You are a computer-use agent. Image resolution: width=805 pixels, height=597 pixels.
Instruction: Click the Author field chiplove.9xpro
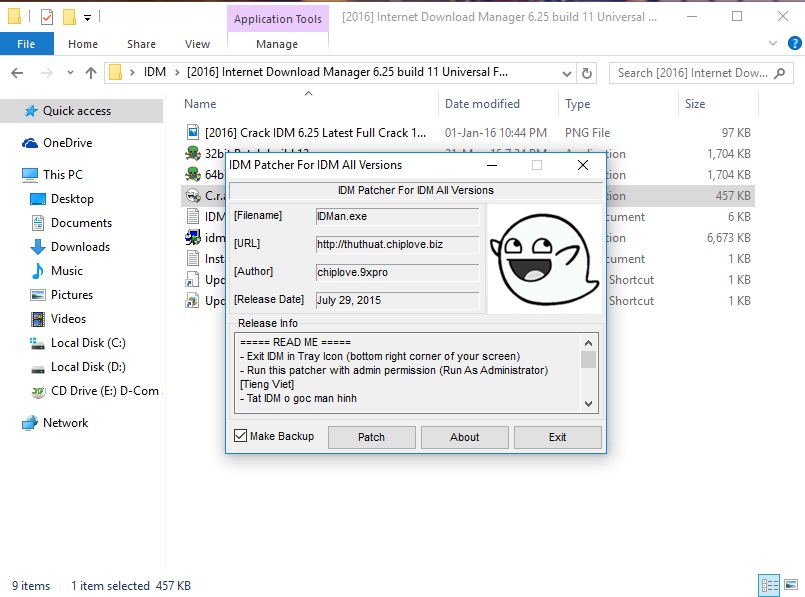(397, 272)
